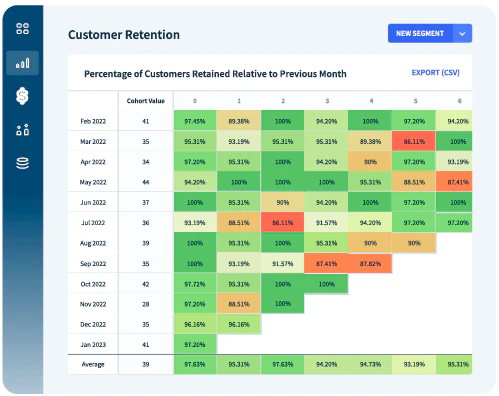Open the customers segments sidebar icon

click(x=22, y=130)
